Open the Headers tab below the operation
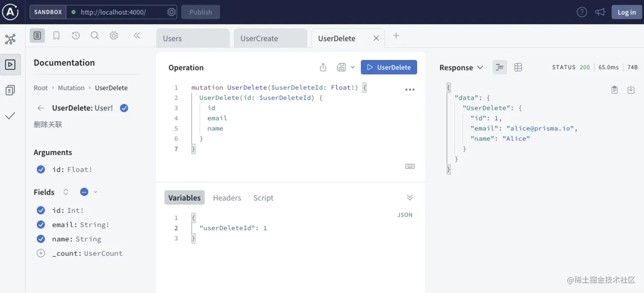The image size is (644, 293). (227, 197)
